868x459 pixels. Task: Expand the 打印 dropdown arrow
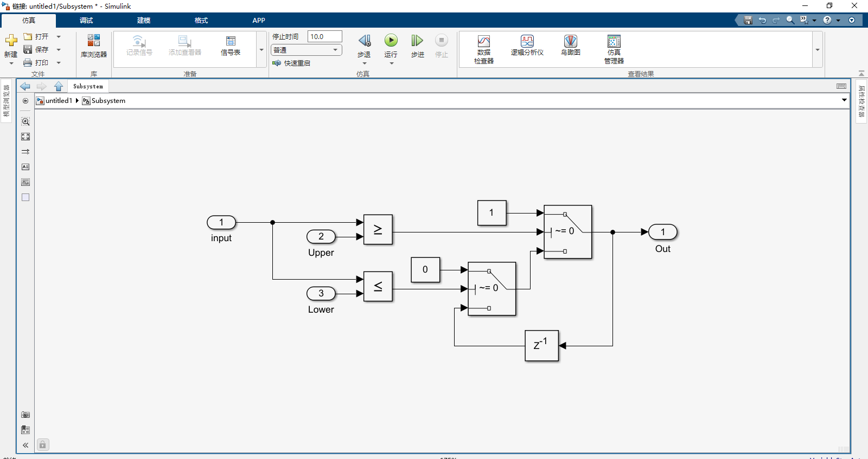[x=59, y=63]
